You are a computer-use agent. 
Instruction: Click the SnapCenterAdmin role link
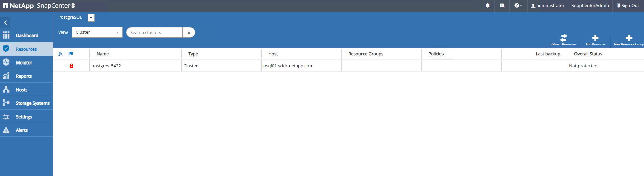[590, 5]
